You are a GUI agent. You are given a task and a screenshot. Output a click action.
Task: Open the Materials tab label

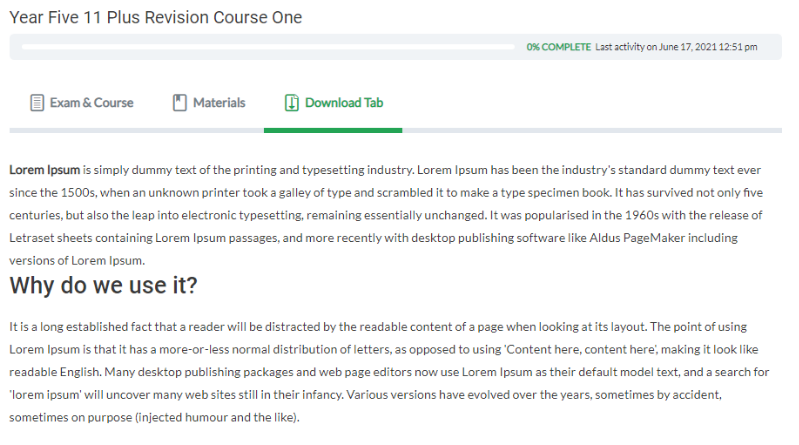pos(219,102)
